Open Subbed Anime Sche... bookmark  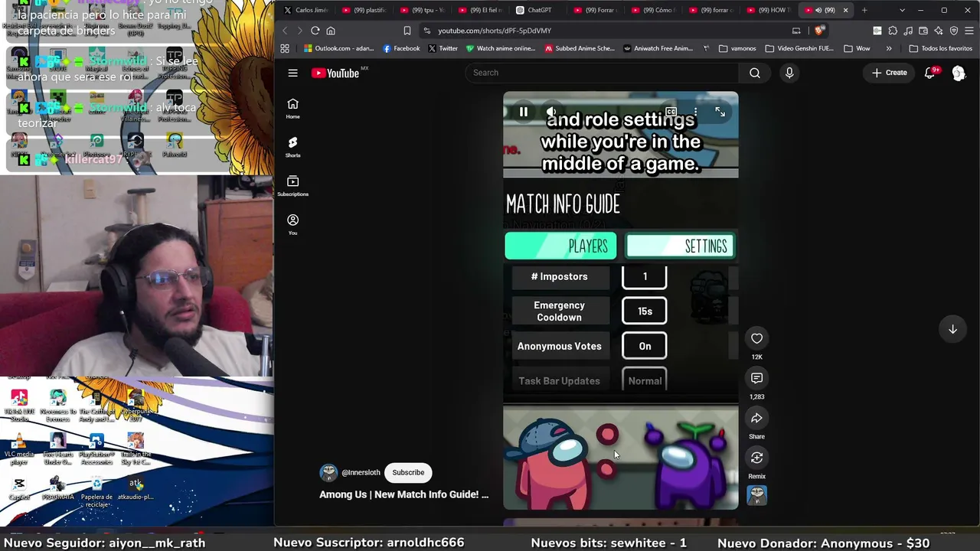coord(580,48)
